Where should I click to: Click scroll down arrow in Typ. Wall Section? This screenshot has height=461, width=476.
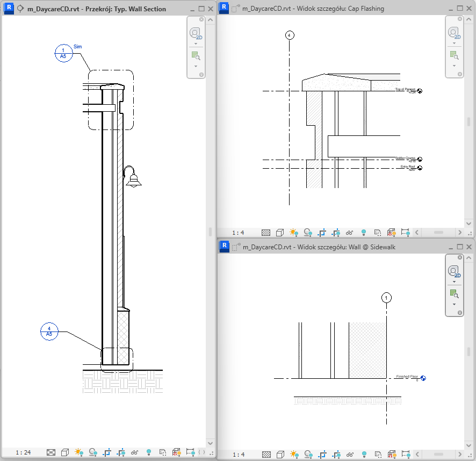pyautogui.click(x=210, y=443)
